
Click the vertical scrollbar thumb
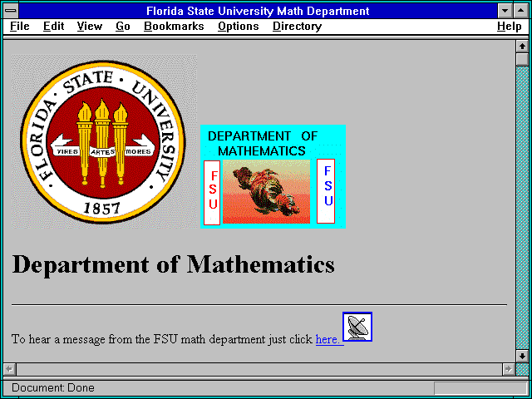522,59
